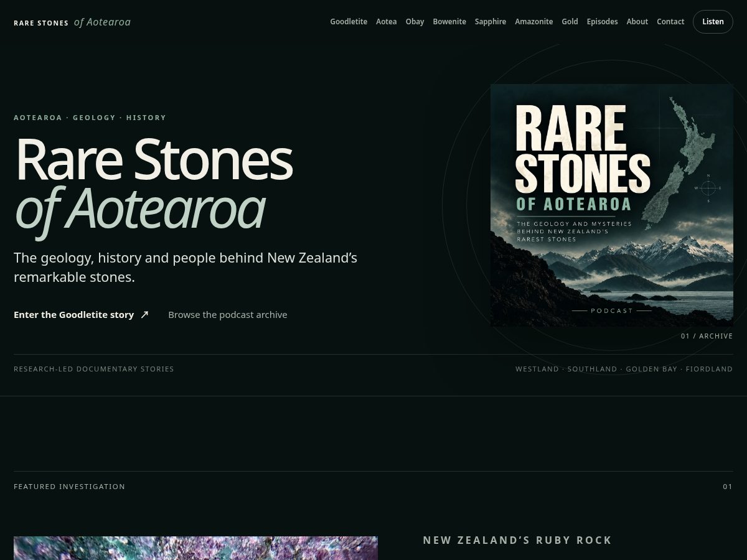The width and height of the screenshot is (747, 560).
Task: Click the geology and history subtitle paragraph
Action: [x=186, y=267]
